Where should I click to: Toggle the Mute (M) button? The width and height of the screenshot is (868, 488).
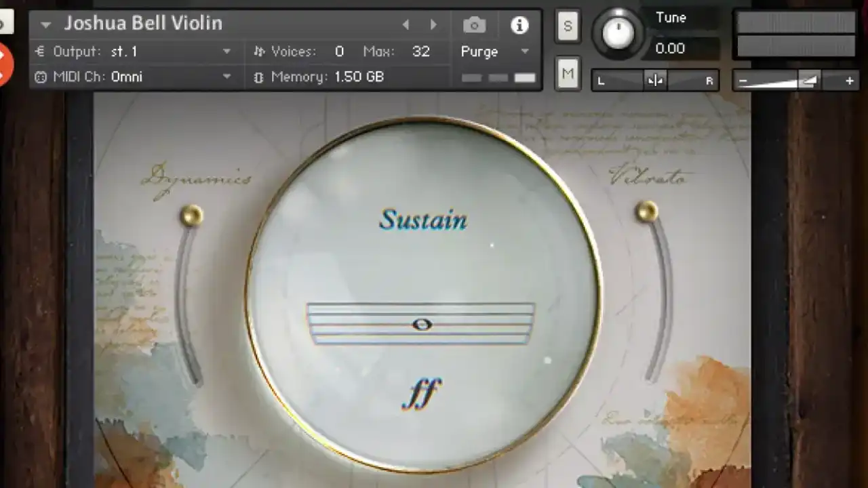[x=568, y=73]
